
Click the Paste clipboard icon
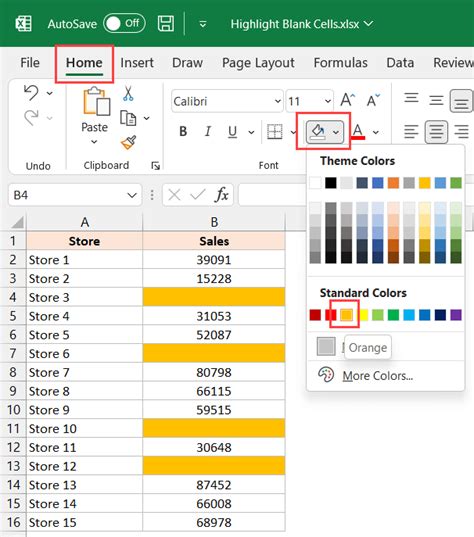96,101
